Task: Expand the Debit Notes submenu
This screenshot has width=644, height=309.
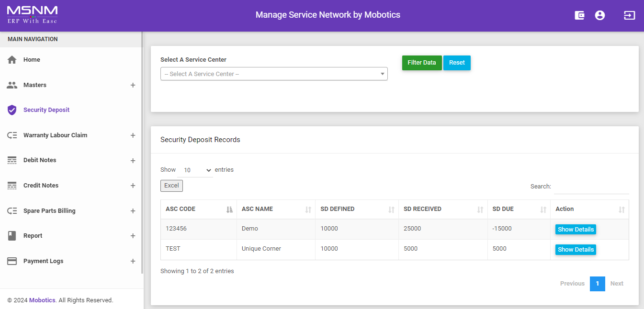Action: tap(133, 161)
